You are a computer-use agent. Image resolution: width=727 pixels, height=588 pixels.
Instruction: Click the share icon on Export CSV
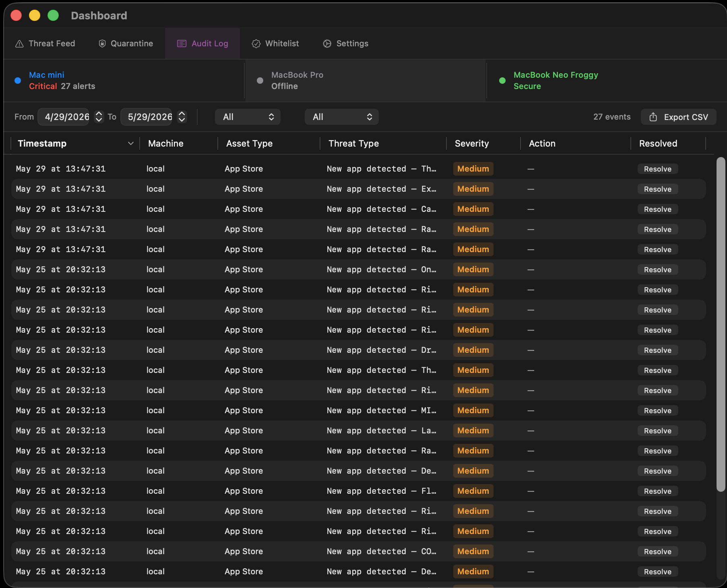pos(653,117)
